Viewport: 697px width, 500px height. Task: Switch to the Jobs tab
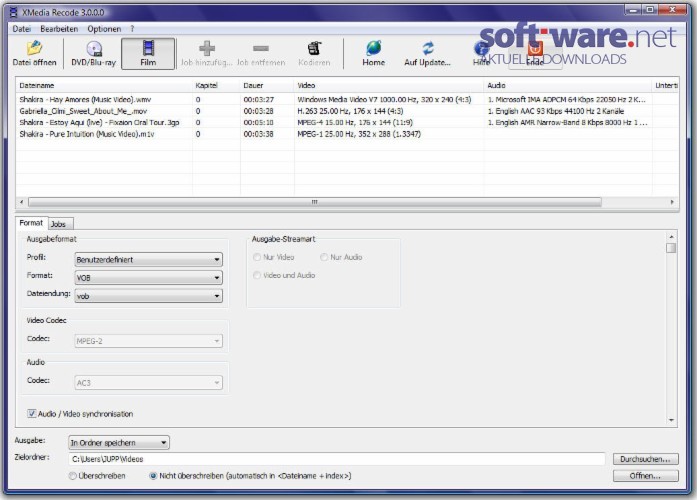click(x=58, y=224)
